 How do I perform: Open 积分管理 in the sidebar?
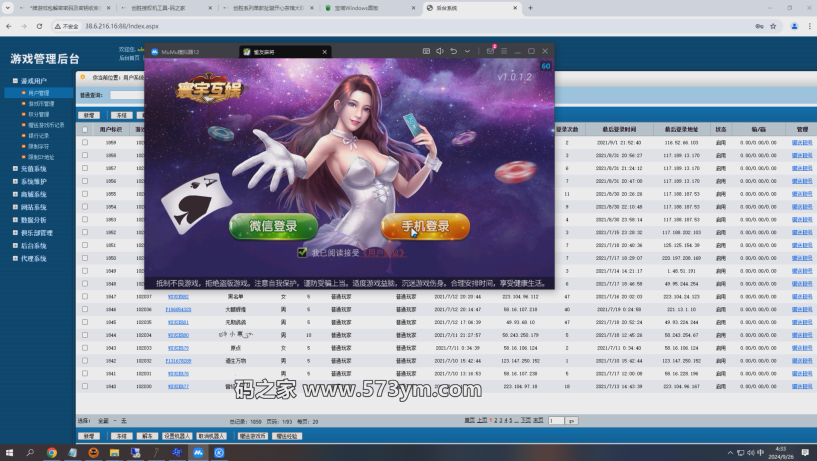pyautogui.click(x=39, y=114)
